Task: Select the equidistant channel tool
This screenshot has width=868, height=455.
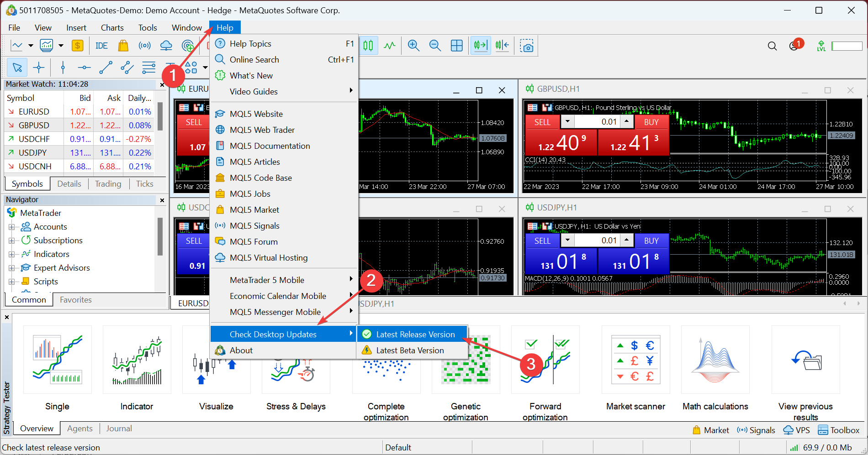Action: 127,68
